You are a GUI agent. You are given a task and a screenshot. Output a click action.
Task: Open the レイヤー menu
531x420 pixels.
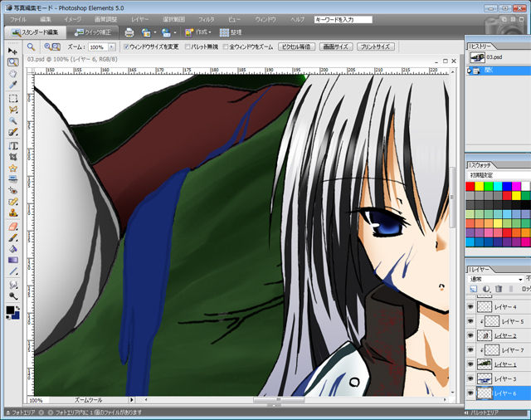pos(140,20)
